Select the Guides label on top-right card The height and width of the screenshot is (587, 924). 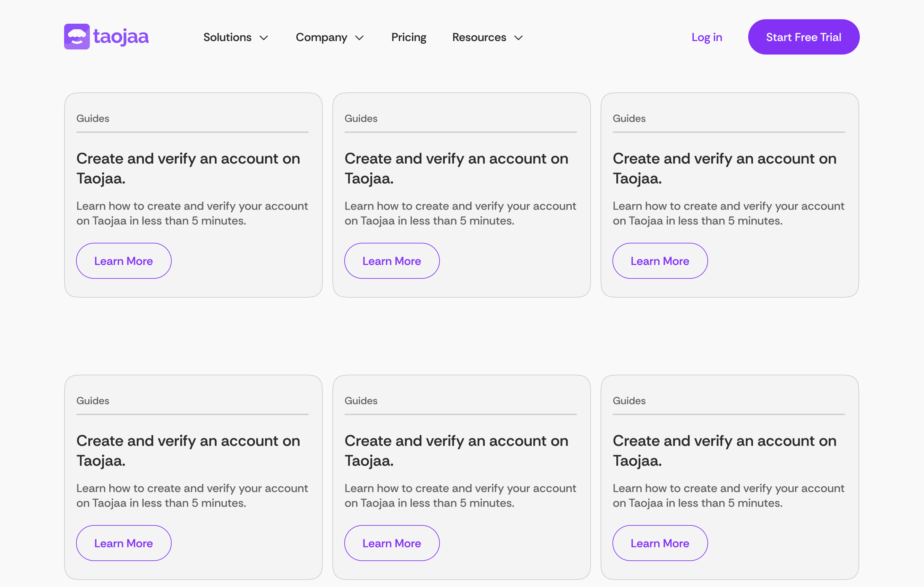[629, 118]
